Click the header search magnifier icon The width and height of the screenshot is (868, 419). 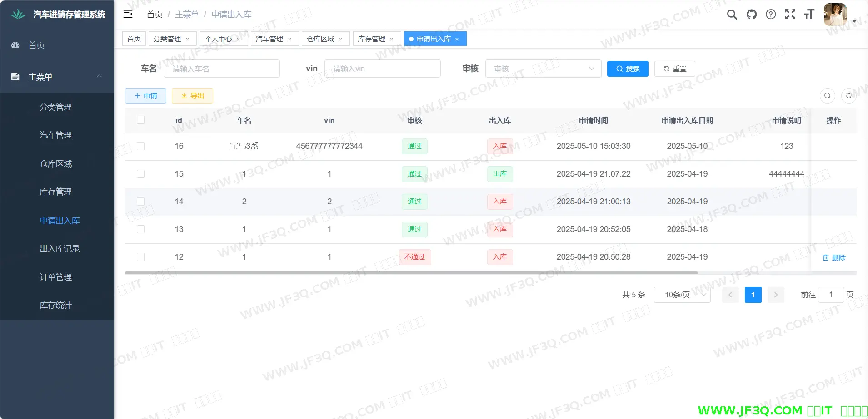coord(732,15)
